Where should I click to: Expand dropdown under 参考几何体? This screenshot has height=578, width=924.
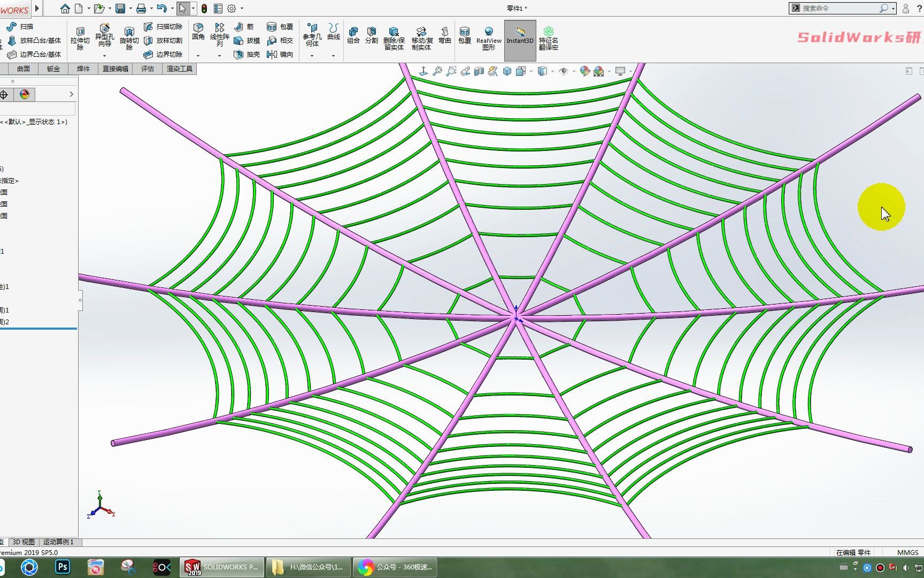[x=312, y=56]
